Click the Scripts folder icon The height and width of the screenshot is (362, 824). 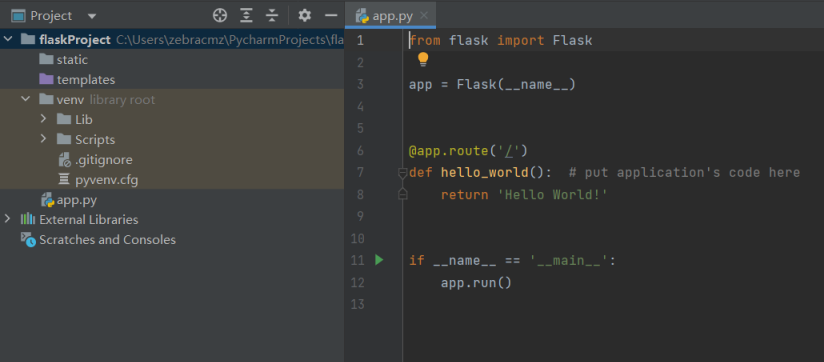pos(64,139)
